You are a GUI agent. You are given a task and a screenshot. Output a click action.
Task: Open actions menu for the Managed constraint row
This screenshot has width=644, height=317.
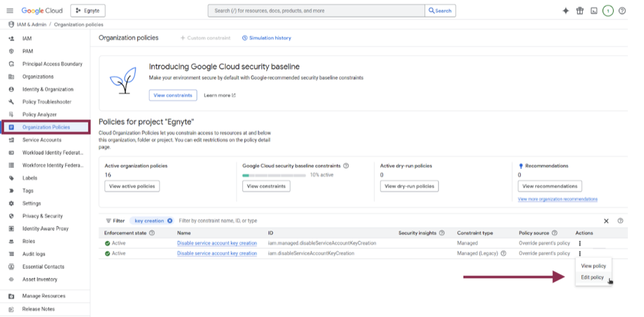coord(580,243)
